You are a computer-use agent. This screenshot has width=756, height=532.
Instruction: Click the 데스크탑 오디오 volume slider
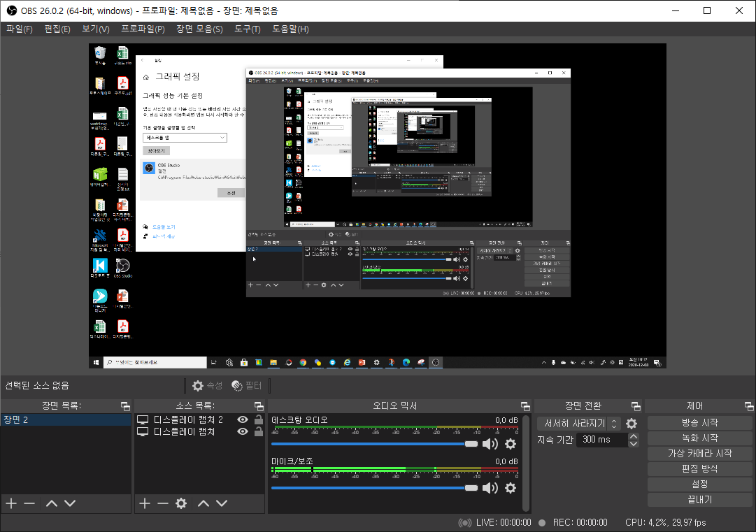point(374,444)
